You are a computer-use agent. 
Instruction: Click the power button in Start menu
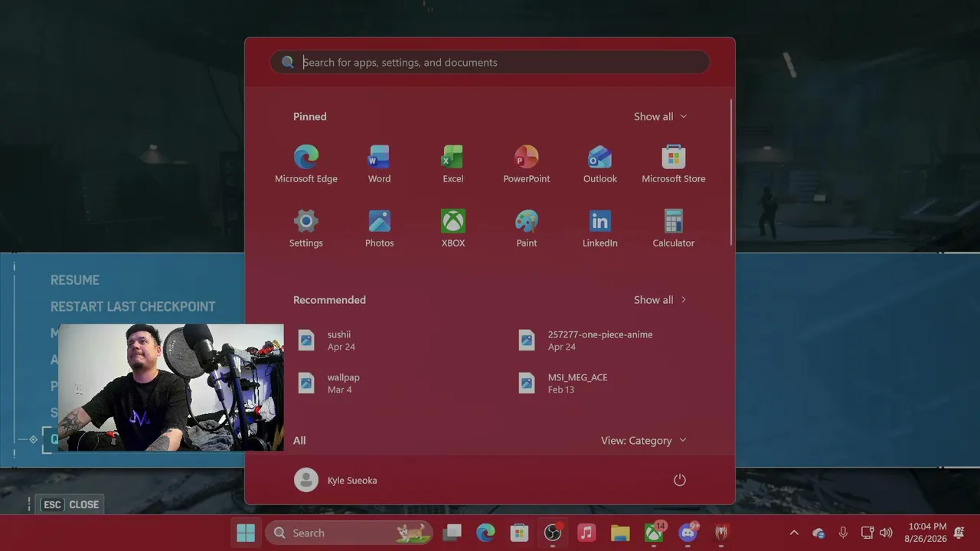[x=679, y=480]
